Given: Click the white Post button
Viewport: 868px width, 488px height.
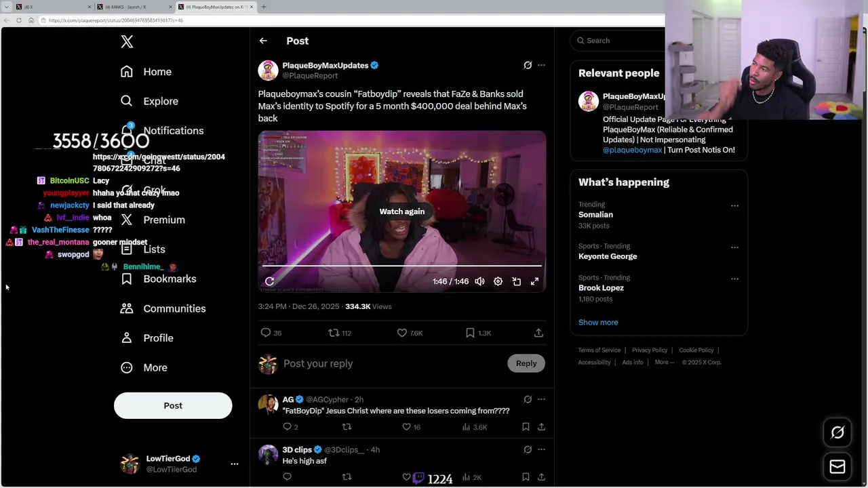Looking at the screenshot, I should pos(173,405).
